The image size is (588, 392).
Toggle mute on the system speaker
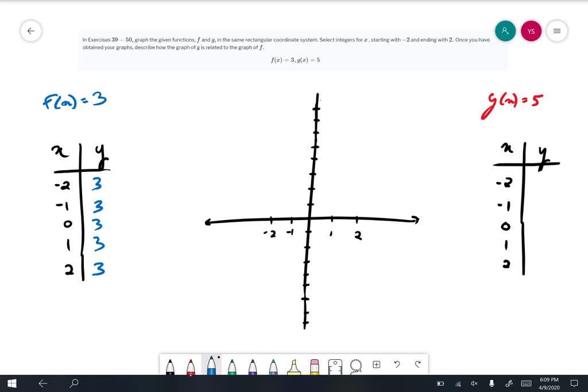pyautogui.click(x=473, y=383)
